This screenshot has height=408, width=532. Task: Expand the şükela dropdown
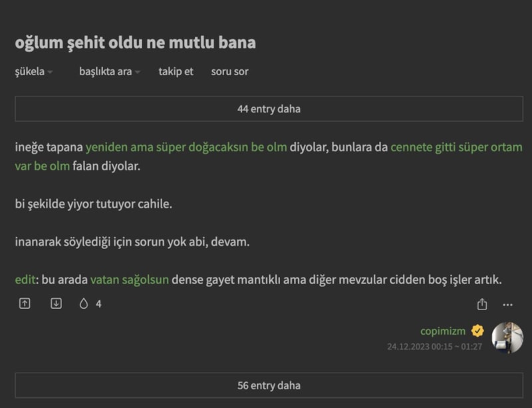point(33,71)
